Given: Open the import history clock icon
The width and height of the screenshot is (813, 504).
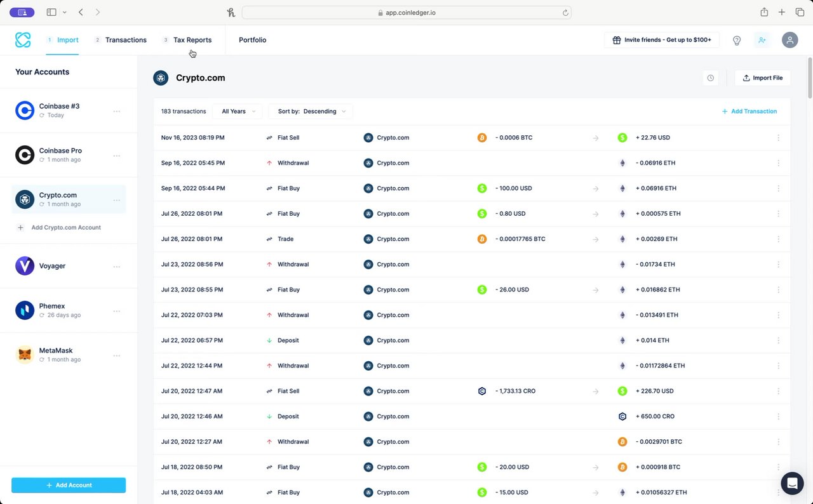Looking at the screenshot, I should click(x=711, y=78).
